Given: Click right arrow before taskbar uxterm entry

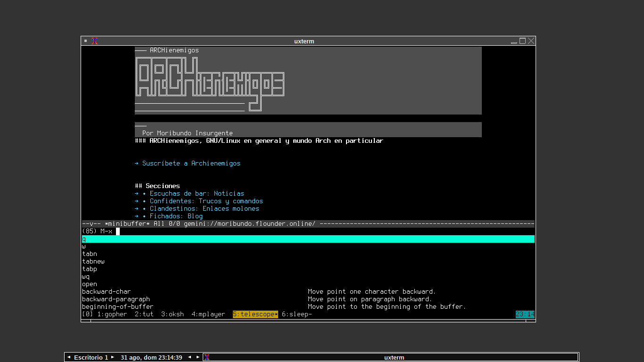Looking at the screenshot, I should pyautogui.click(x=198, y=357).
